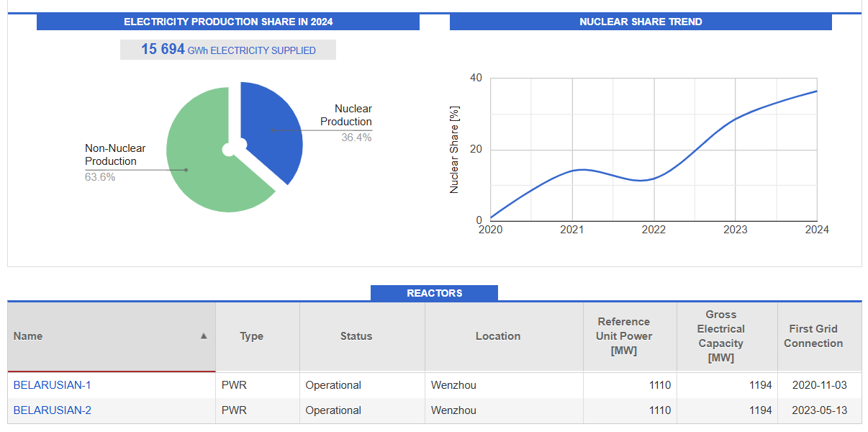Image resolution: width=868 pixels, height=432 pixels.
Task: Sort by First Grid Connection column
Action: pos(813,336)
